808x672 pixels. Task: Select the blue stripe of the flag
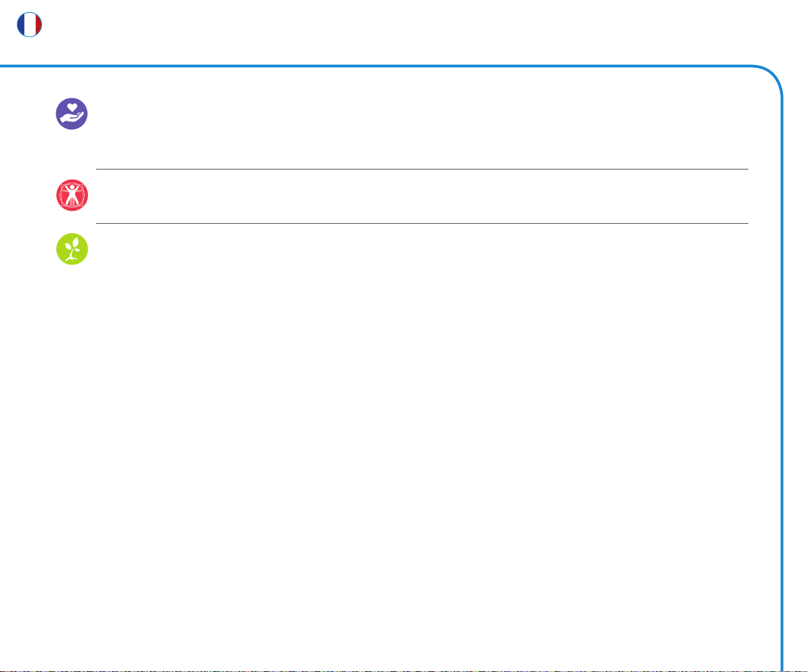point(21,24)
